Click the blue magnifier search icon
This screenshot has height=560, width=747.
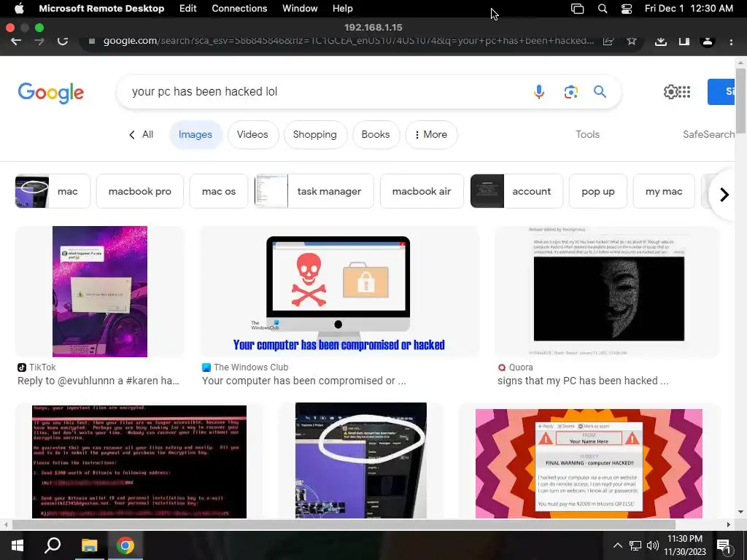[600, 91]
